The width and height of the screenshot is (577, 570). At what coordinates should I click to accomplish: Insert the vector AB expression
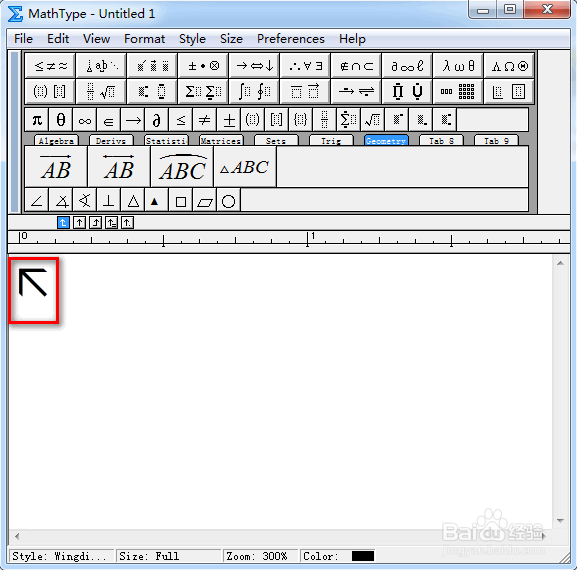pyautogui.click(x=56, y=167)
